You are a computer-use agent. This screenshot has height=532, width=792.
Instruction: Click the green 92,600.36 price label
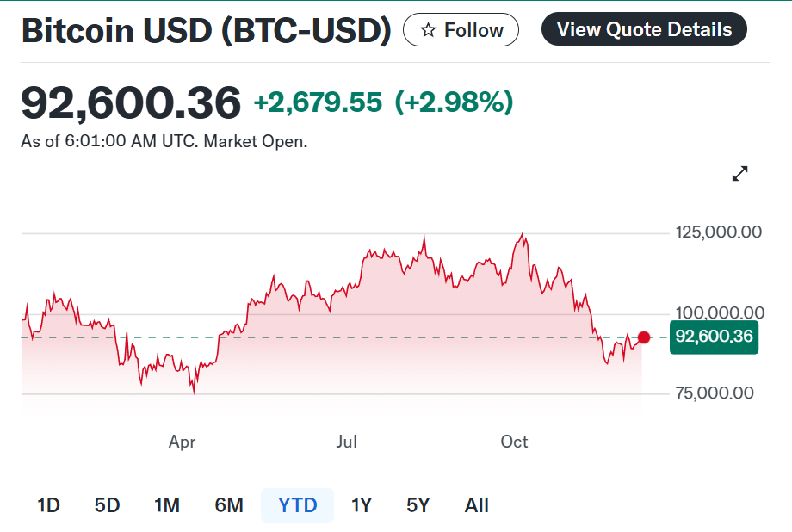coord(714,337)
